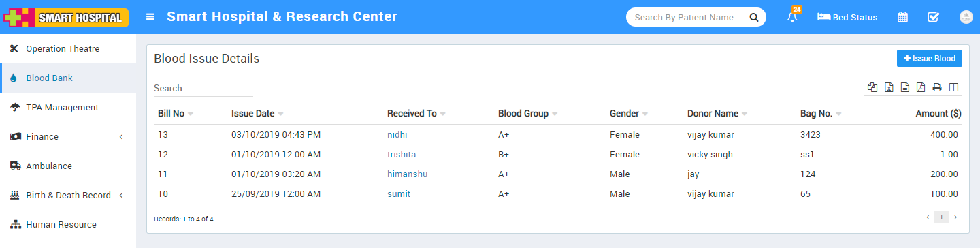The height and width of the screenshot is (248, 980).
Task: Print the blood issue table
Action: point(937,87)
